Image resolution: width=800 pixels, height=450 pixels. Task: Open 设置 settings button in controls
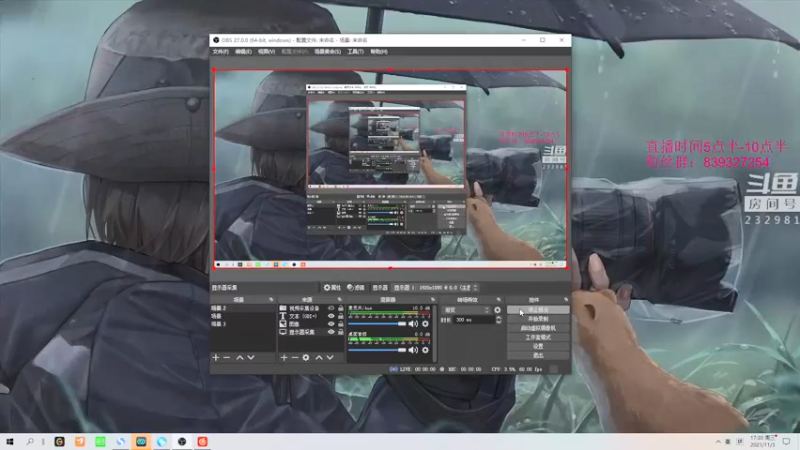[538, 346]
